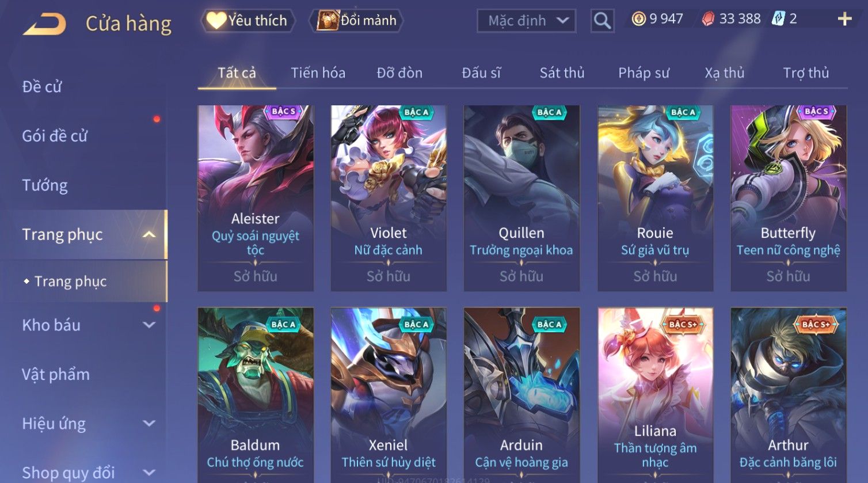This screenshot has width=868, height=483.
Task: Click the golden back arrow icon
Action: (x=44, y=24)
